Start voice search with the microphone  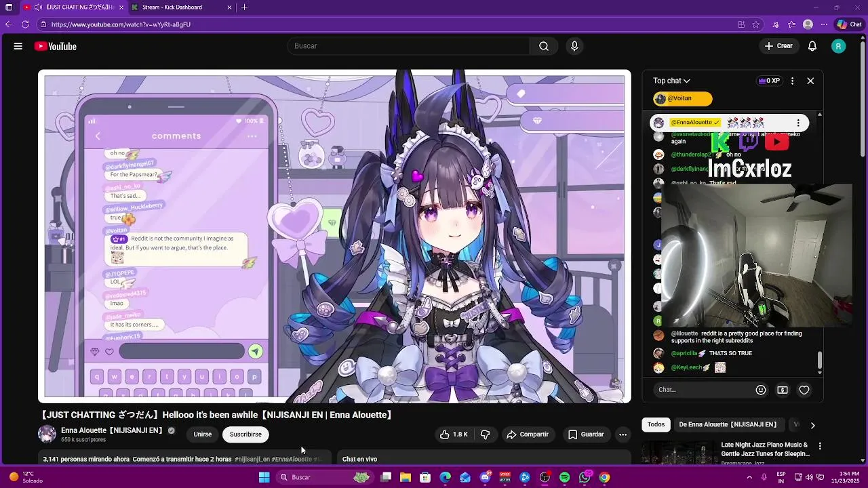(x=574, y=46)
